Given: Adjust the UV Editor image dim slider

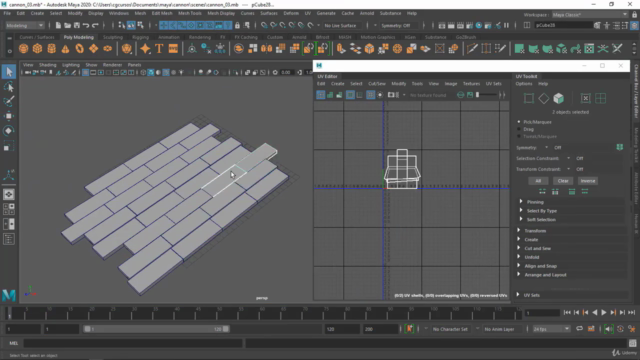Looking at the screenshot, I should (487, 95).
